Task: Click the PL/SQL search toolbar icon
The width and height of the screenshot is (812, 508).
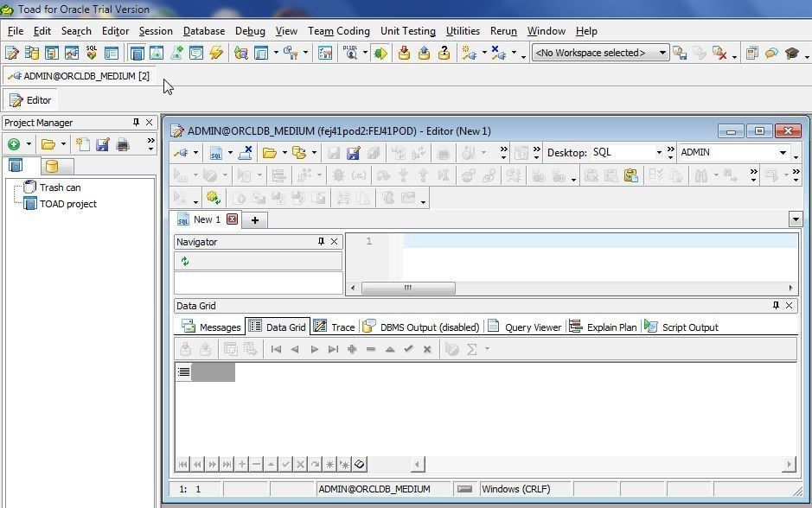Action: coord(350,53)
